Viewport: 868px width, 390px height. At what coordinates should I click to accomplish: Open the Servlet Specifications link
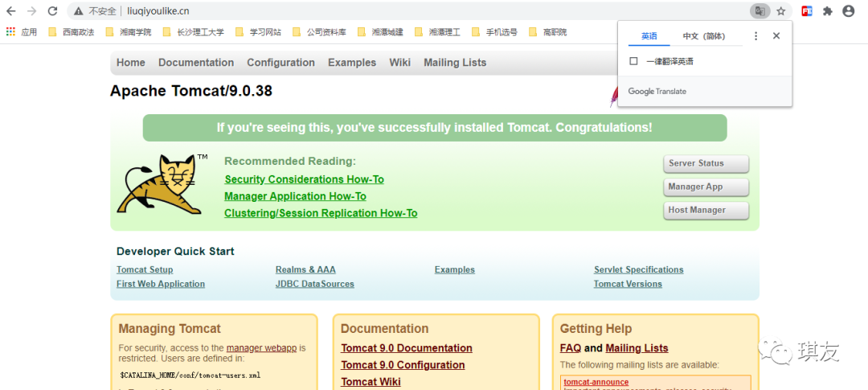pos(639,270)
